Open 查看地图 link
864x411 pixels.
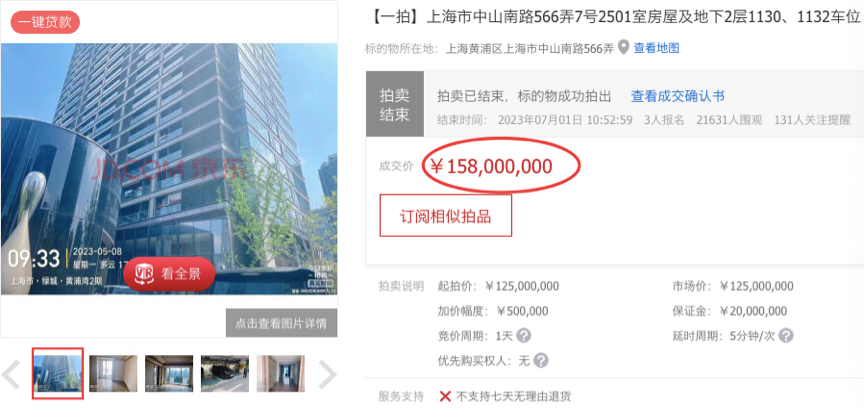pyautogui.click(x=656, y=48)
